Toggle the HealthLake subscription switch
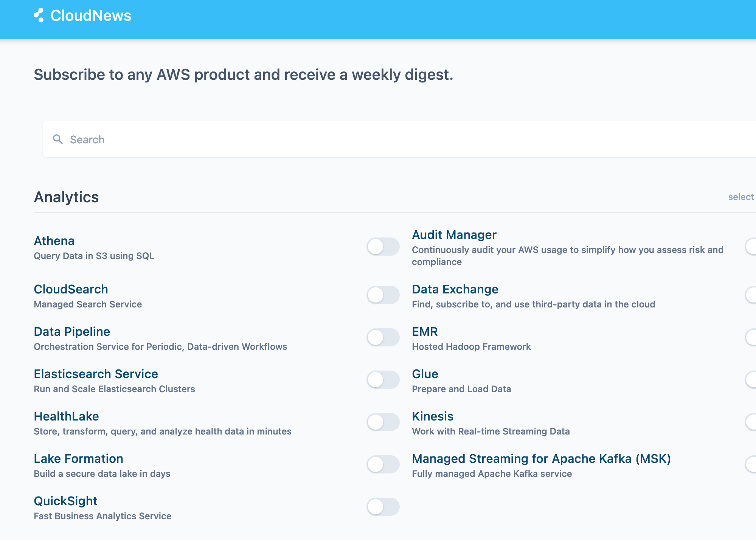The height and width of the screenshot is (540, 756). click(x=383, y=422)
